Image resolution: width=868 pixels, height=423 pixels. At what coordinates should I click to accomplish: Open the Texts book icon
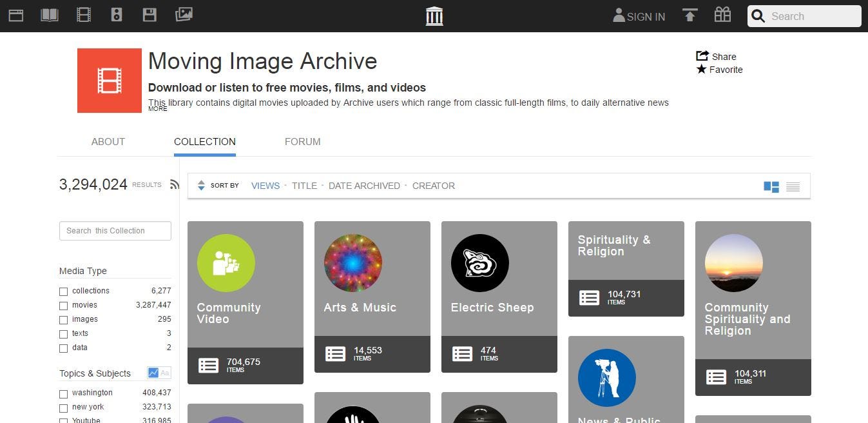tap(50, 15)
